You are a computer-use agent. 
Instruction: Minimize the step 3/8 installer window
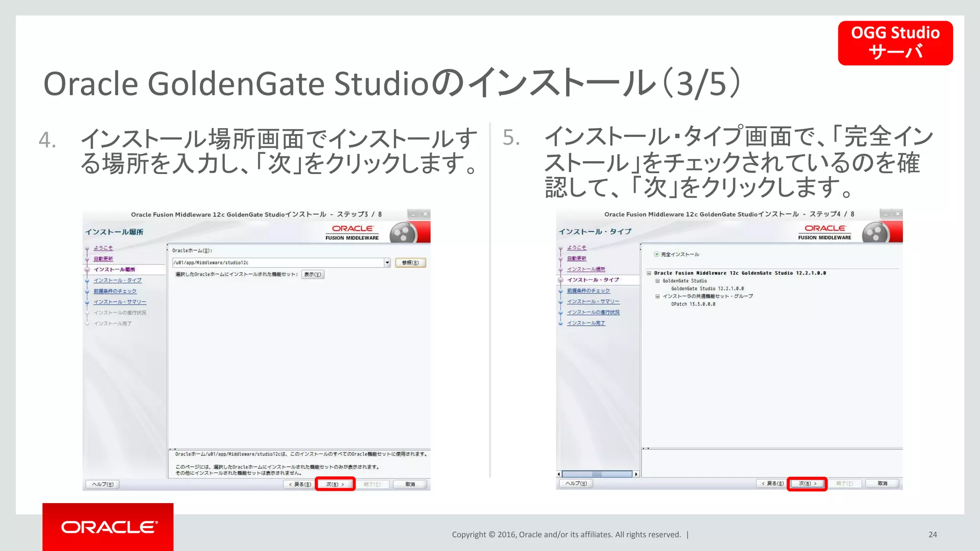(414, 214)
